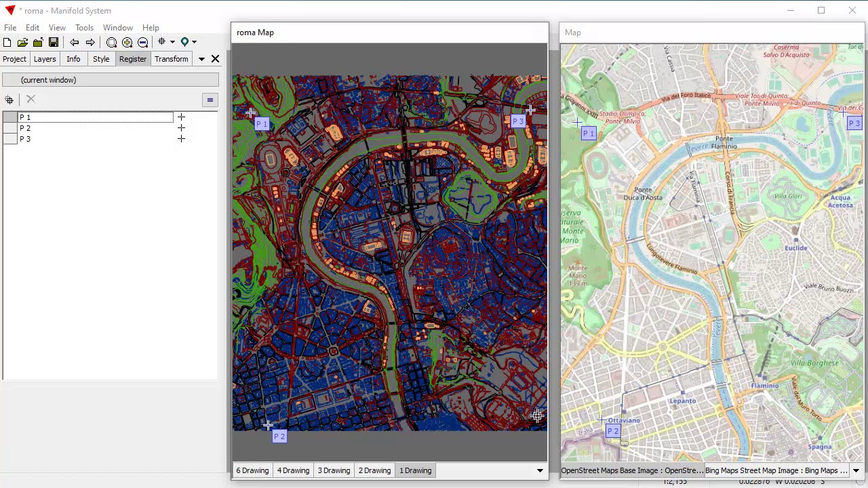Click the add control point crosshair icon
The image size is (868, 488).
coord(9,100)
